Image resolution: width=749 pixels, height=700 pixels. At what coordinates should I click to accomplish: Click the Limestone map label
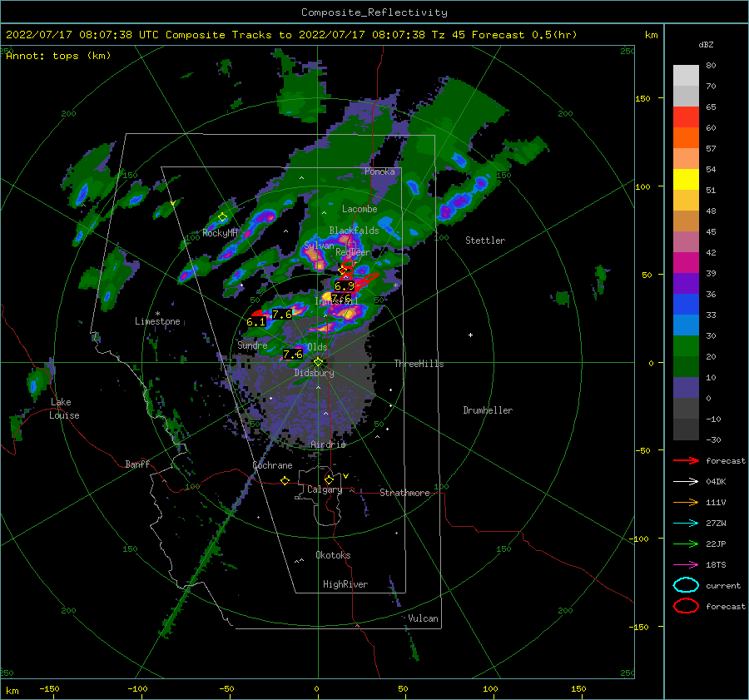[157, 321]
